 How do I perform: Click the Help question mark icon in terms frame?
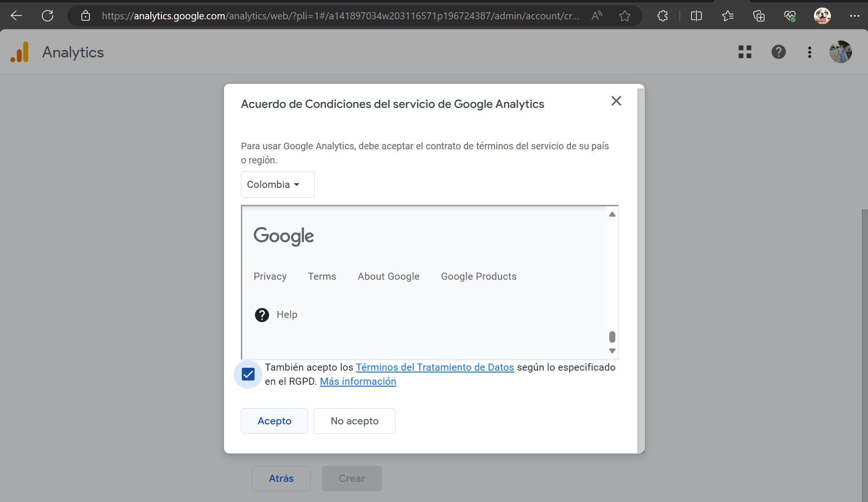pos(262,315)
